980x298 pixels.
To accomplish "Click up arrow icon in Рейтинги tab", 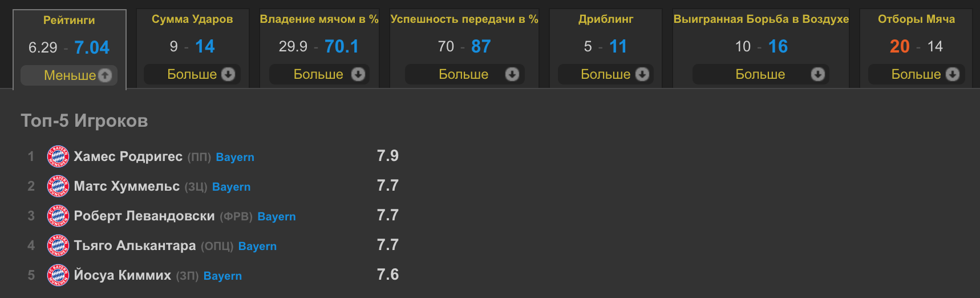I will tap(105, 75).
